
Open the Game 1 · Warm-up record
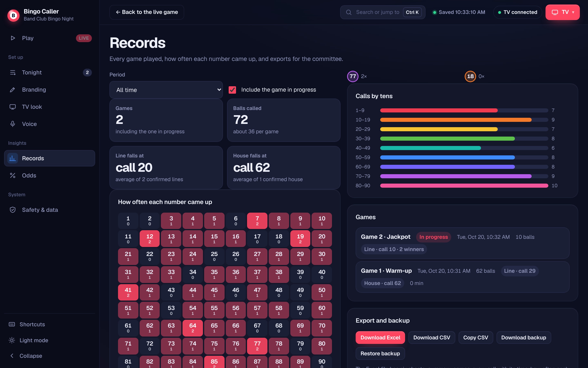tap(462, 277)
